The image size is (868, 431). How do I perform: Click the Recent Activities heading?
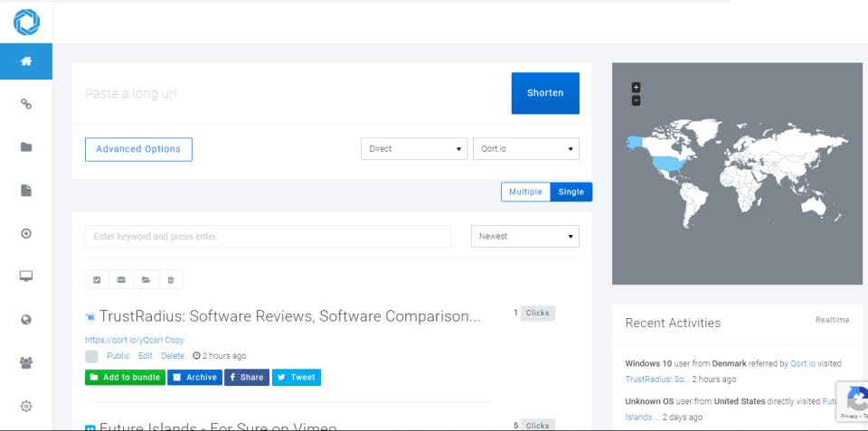(673, 323)
